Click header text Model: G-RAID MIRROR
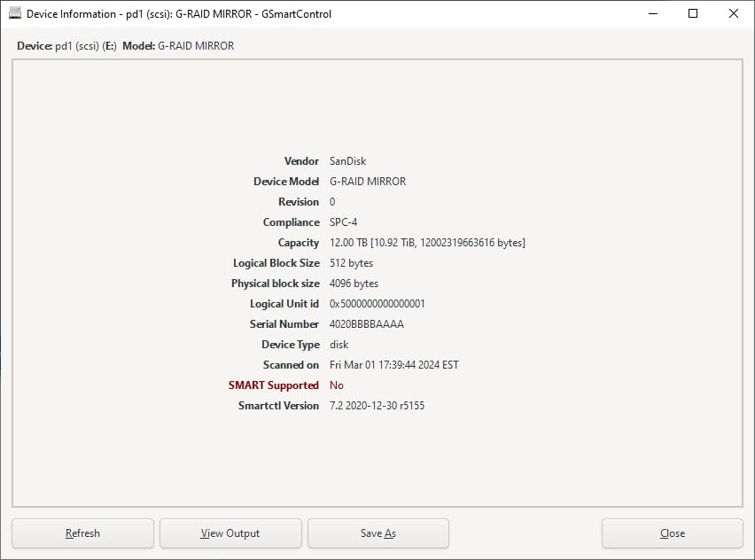 click(x=178, y=46)
